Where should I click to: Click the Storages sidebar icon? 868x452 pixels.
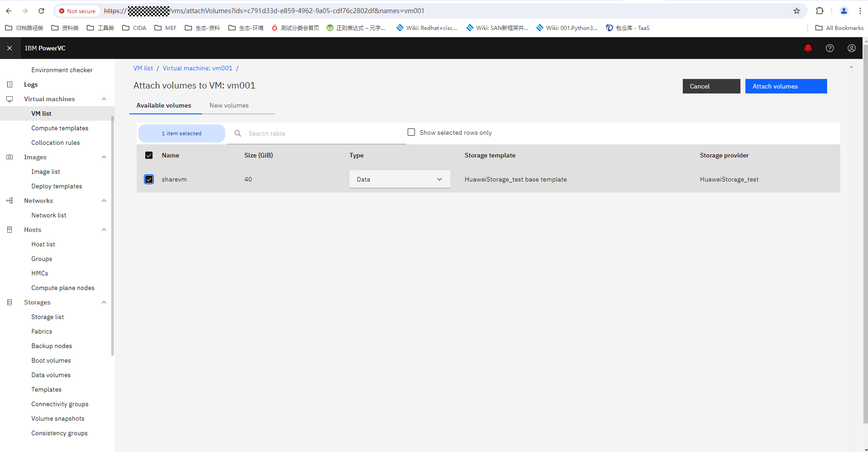[x=10, y=302]
